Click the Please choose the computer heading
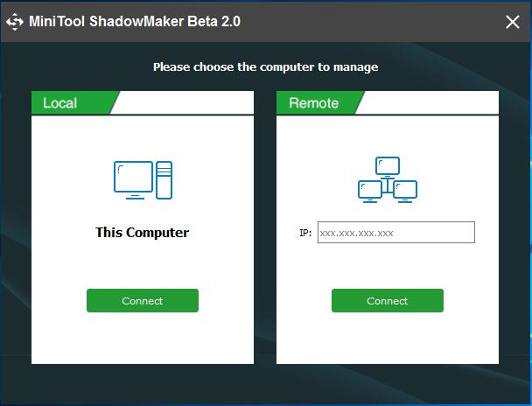Viewport: 532px width, 406px height. pyautogui.click(x=266, y=66)
